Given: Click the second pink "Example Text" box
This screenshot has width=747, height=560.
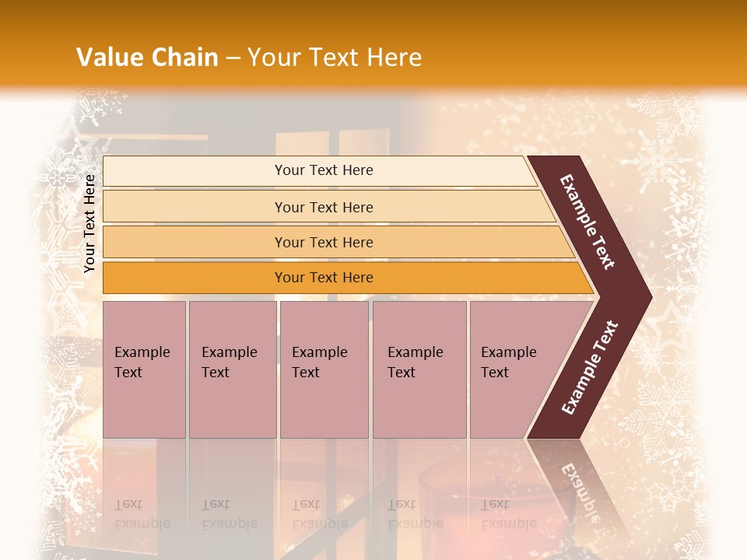Looking at the screenshot, I should coord(232,369).
